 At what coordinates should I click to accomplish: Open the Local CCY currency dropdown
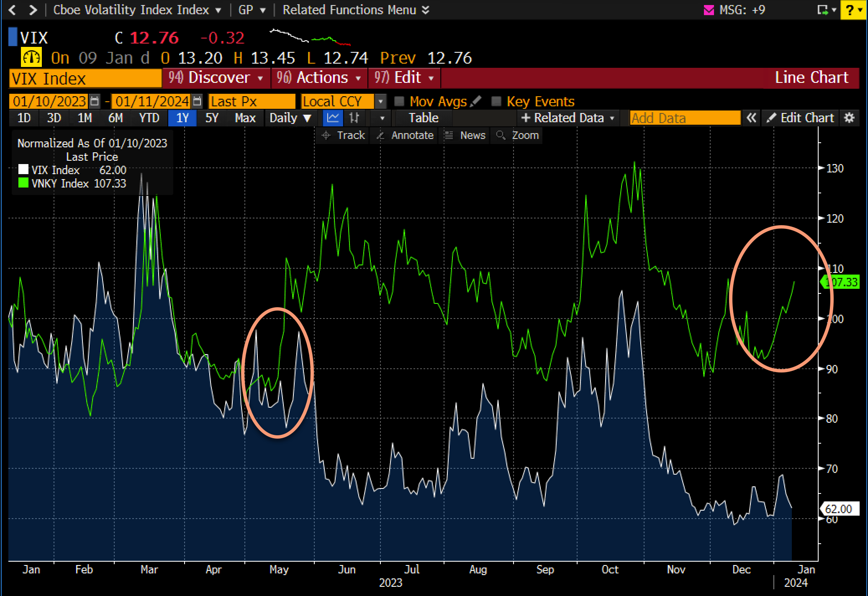[x=380, y=101]
